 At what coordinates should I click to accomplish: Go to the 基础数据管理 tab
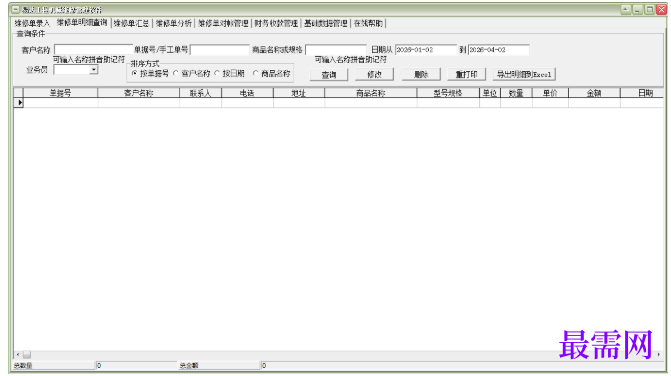pyautogui.click(x=326, y=23)
